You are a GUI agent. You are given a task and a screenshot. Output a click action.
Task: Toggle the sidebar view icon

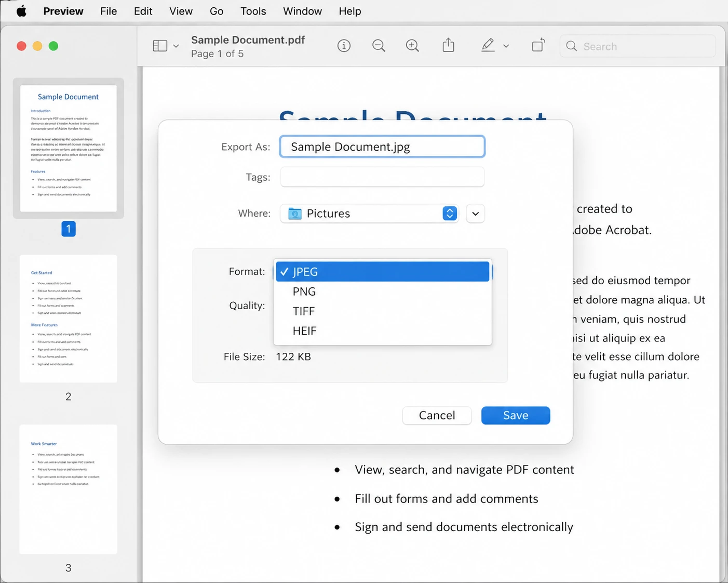tap(160, 46)
